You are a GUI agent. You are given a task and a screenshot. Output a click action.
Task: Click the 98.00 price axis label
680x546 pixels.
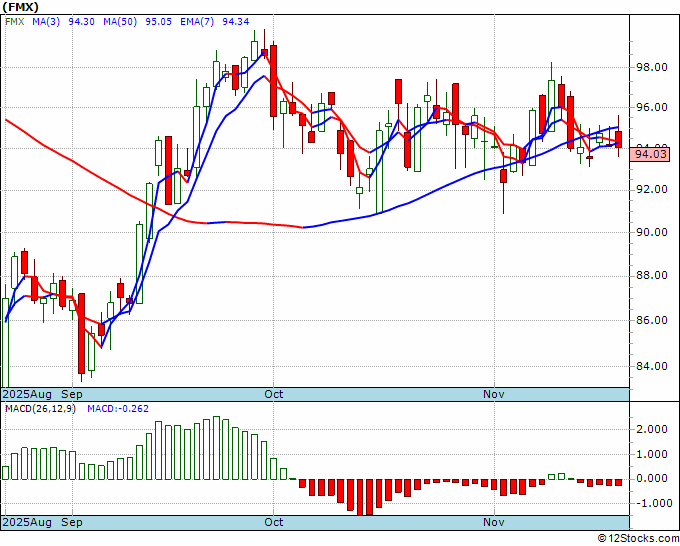[x=651, y=67]
